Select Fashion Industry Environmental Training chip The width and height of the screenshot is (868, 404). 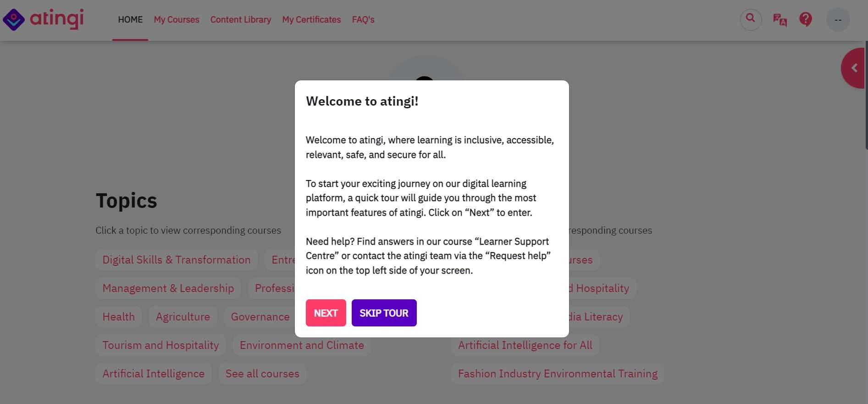[x=558, y=374]
